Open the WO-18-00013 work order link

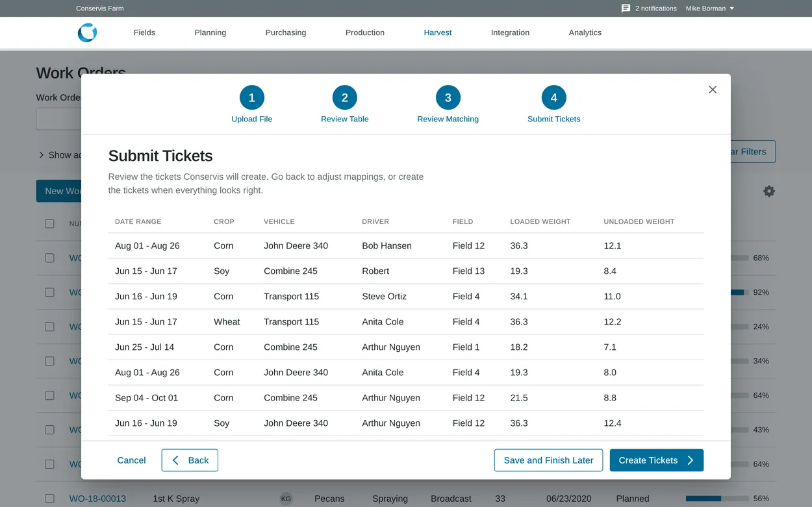tap(97, 499)
